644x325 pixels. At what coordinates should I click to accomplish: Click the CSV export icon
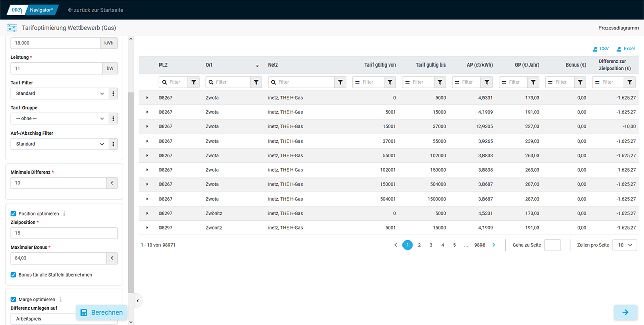tap(595, 49)
